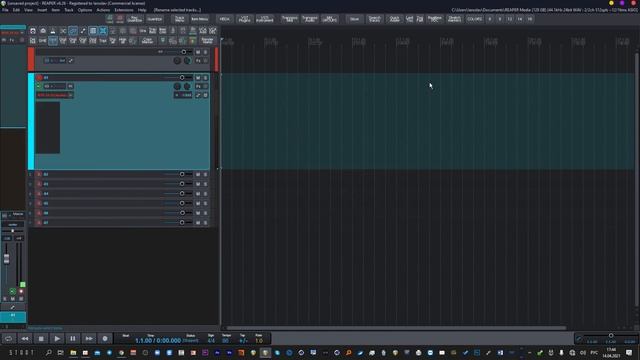Click the master mixer volume fader
This screenshot has width=640, height=360.
(x=7, y=258)
